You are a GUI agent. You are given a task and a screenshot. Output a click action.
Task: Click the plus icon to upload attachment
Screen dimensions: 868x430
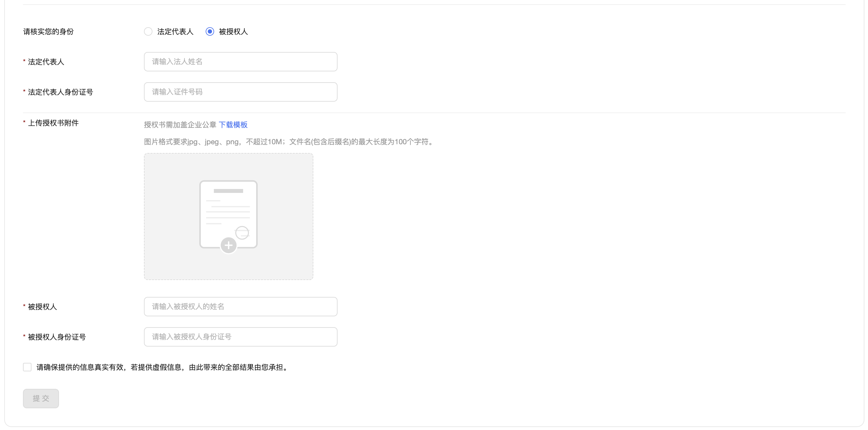(x=228, y=245)
